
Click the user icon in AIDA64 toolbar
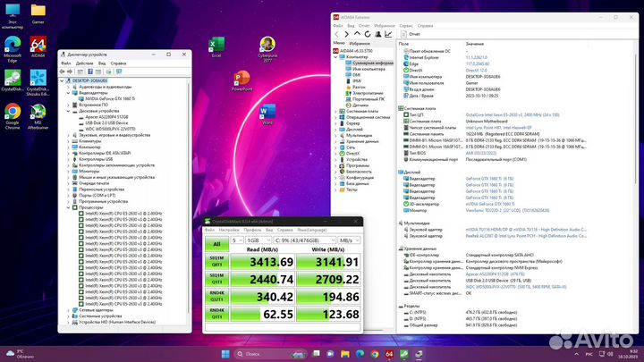[377, 34]
